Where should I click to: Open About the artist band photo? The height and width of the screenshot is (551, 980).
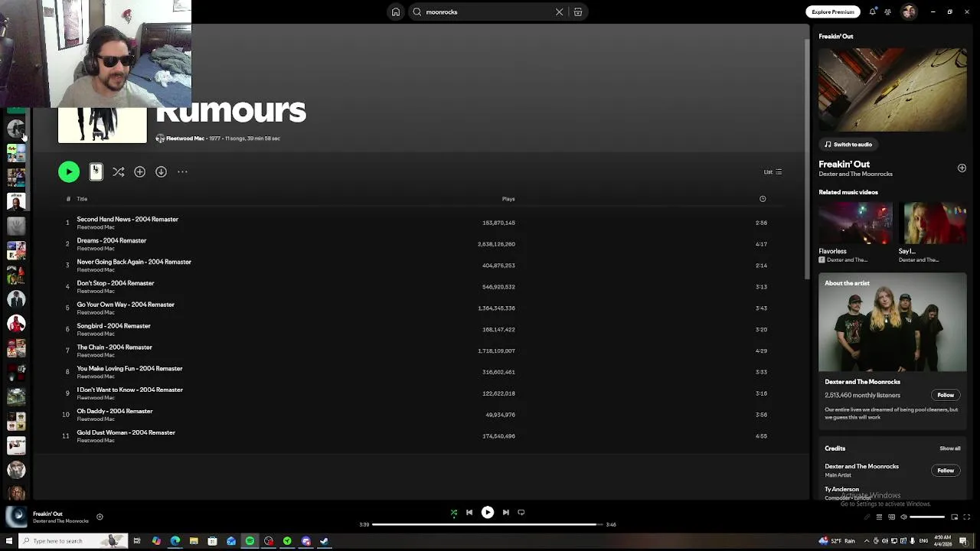pos(893,323)
